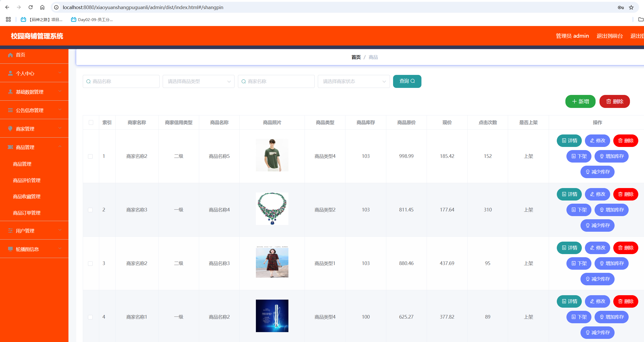Image resolution: width=644 pixels, height=342 pixels.
Task: Check the row 1 商品名称5 checkbox
Action: (90, 156)
